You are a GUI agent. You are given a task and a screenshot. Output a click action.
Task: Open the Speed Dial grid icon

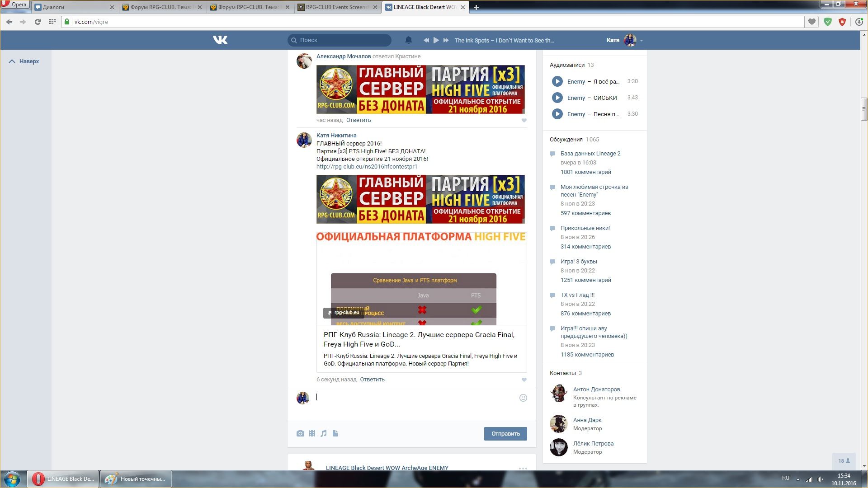[52, 22]
